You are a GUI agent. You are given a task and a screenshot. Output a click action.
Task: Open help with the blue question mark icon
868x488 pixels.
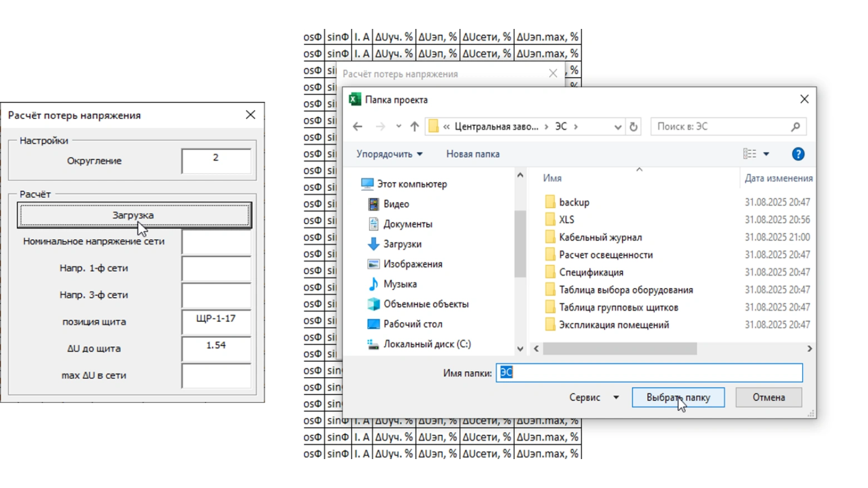[x=798, y=154]
